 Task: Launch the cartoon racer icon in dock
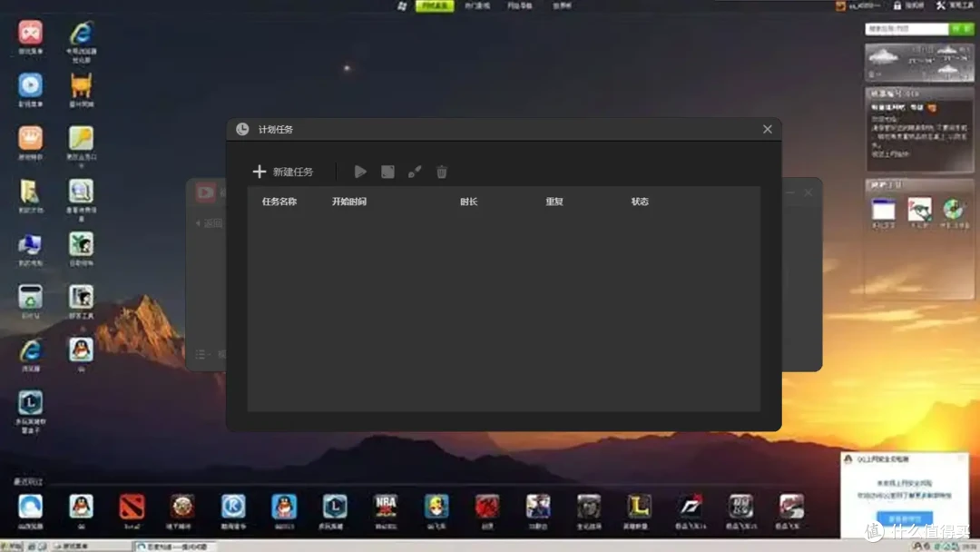tap(436, 507)
